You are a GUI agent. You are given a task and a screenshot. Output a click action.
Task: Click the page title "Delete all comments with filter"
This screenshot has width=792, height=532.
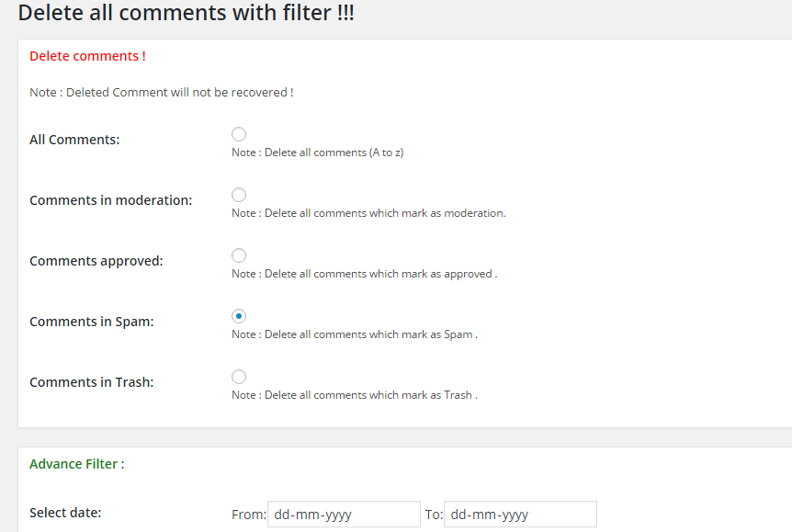[187, 14]
